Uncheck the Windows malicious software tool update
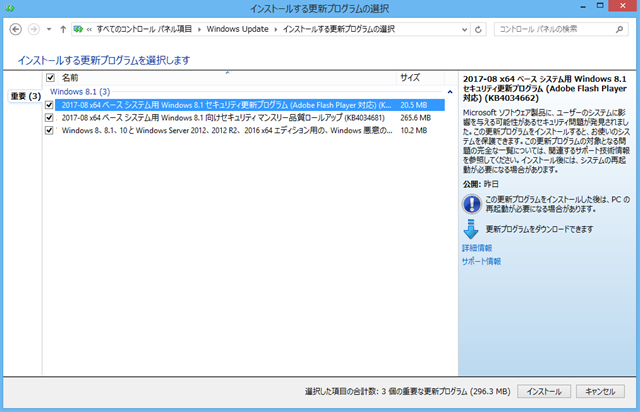This screenshot has width=640, height=412. pyautogui.click(x=49, y=131)
